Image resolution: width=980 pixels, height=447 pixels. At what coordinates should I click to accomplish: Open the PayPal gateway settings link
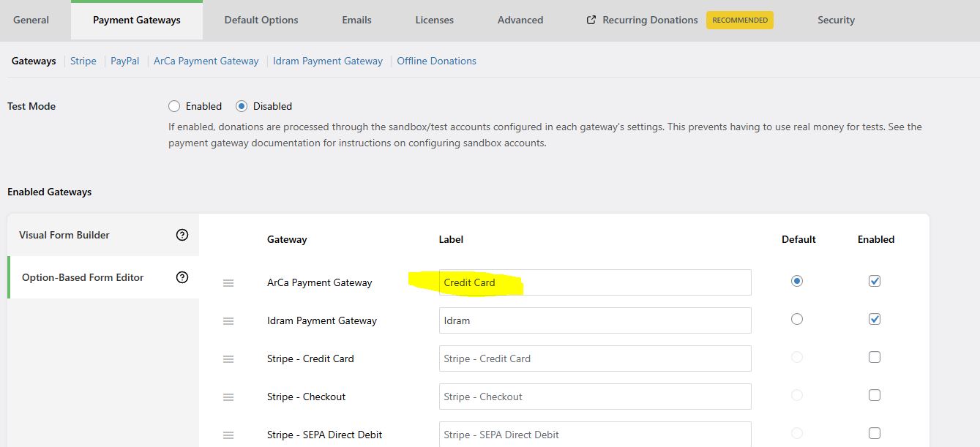(x=124, y=61)
